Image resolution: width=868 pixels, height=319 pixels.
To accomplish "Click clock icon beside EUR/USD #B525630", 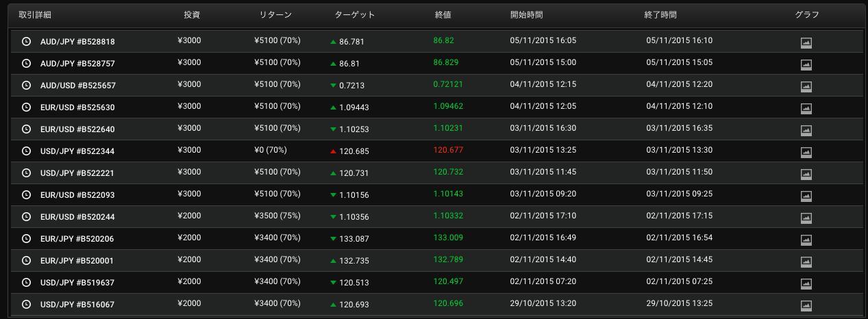I will click(27, 107).
